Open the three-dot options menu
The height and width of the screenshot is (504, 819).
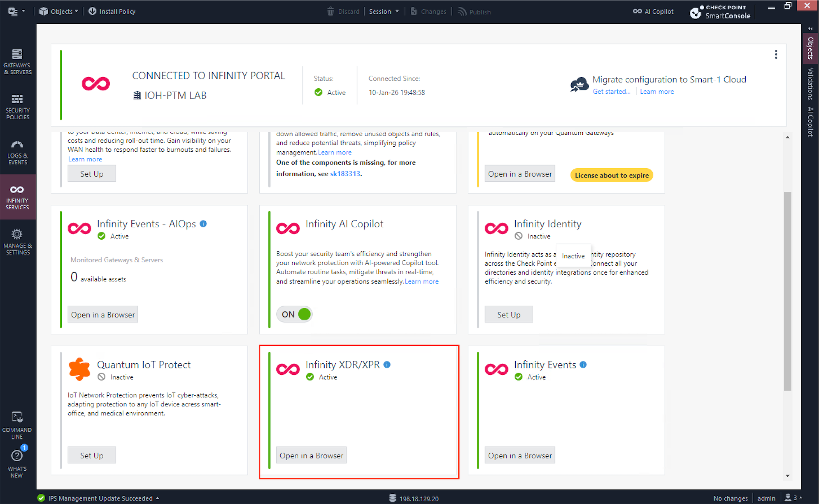click(776, 55)
